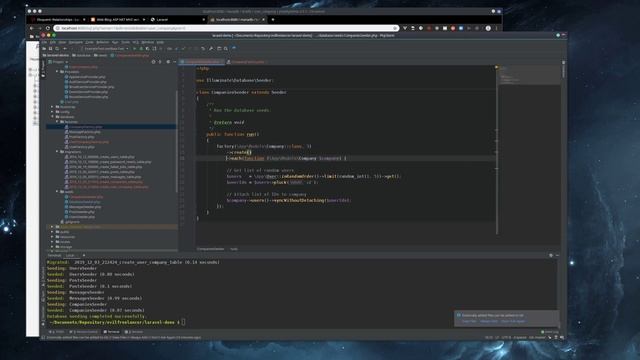Collapse the seeds folder
This screenshot has width=640, height=360.
pyautogui.click(x=57, y=191)
